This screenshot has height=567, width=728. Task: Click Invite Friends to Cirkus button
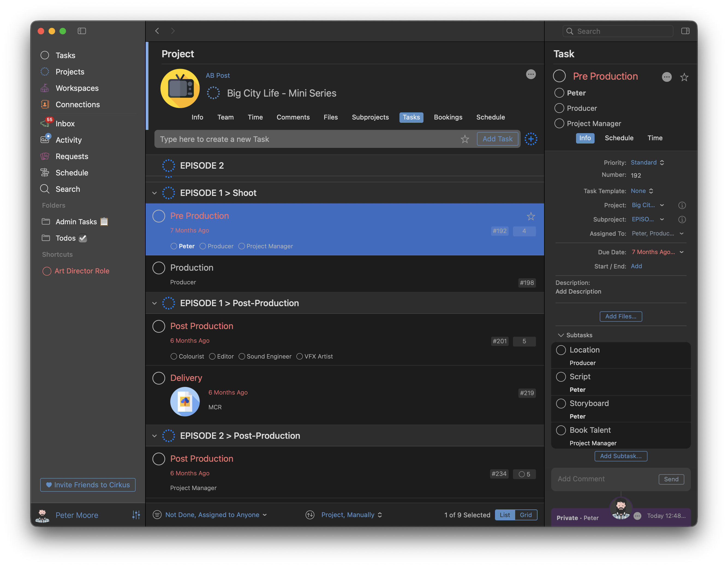(x=88, y=485)
